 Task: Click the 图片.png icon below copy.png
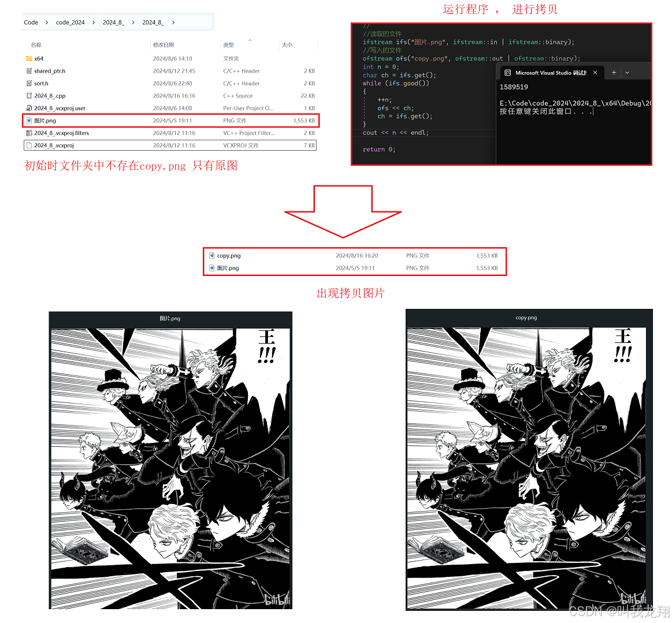tap(211, 268)
